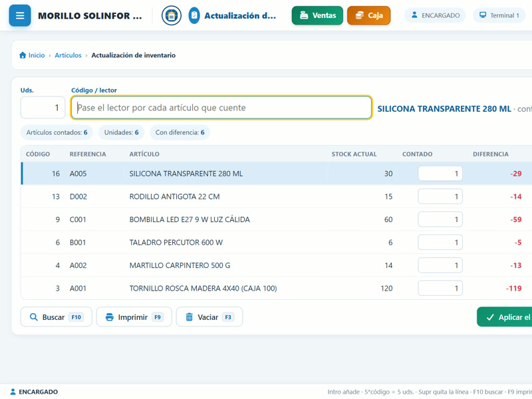
Task: Click stock actual value 60
Action: coord(388,219)
